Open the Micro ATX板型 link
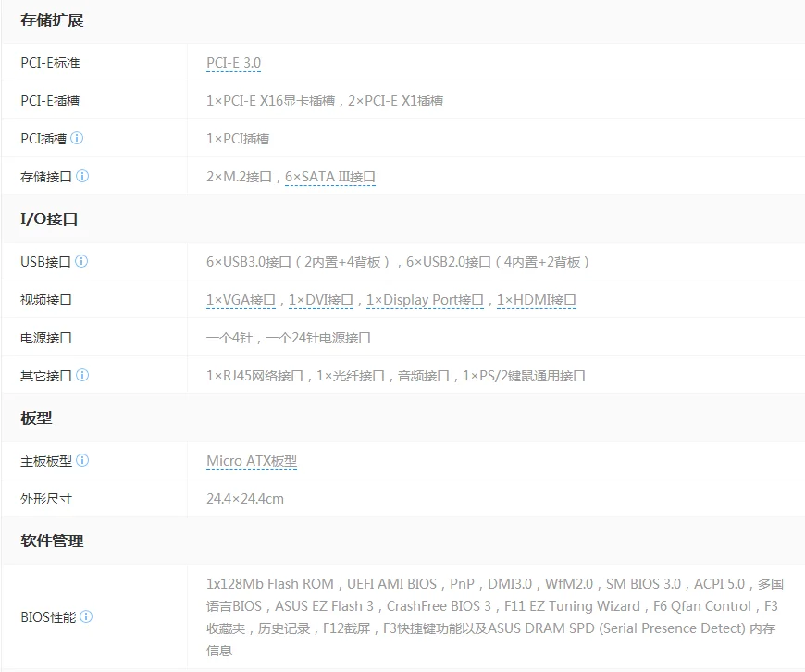This screenshot has height=672, width=805. coord(252,461)
